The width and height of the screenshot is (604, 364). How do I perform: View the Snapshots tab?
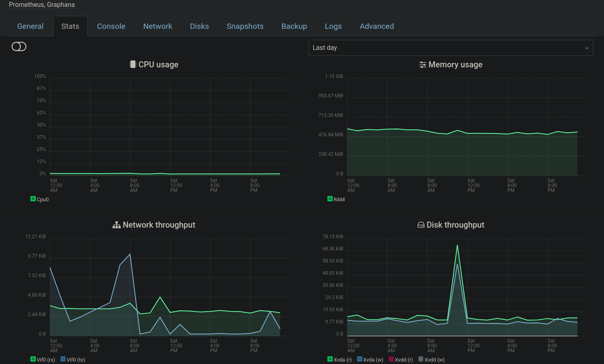[x=245, y=26]
